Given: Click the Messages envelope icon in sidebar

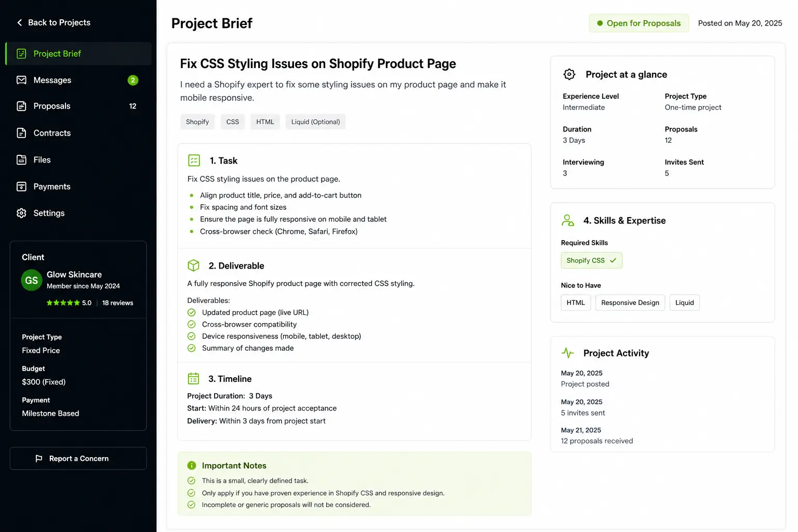Looking at the screenshot, I should tap(21, 80).
